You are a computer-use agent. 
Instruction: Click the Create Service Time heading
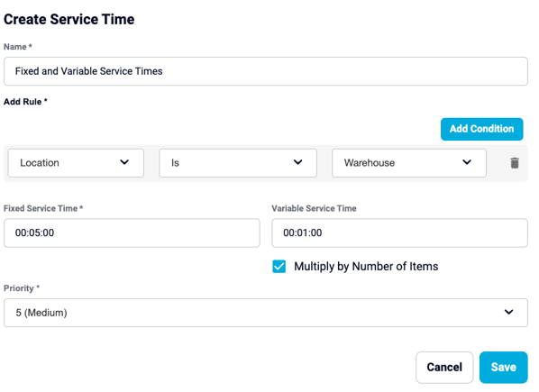click(69, 19)
